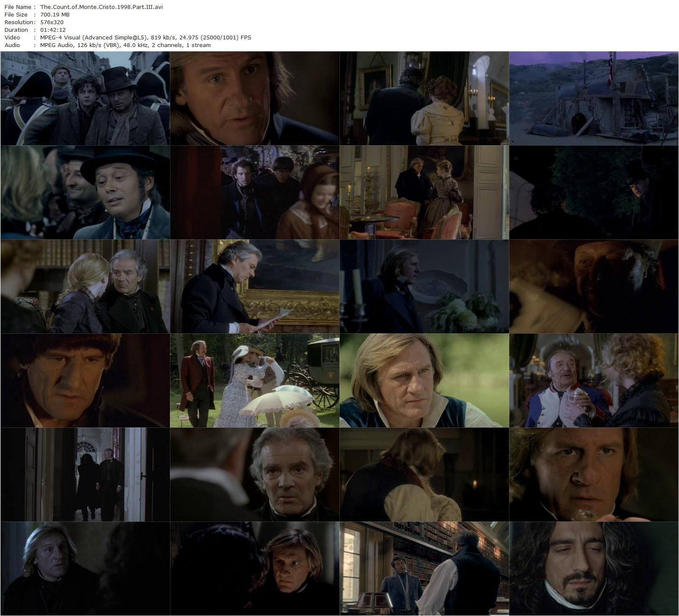Select the frame of man reading a paper
The height and width of the screenshot is (616, 679).
254,286
